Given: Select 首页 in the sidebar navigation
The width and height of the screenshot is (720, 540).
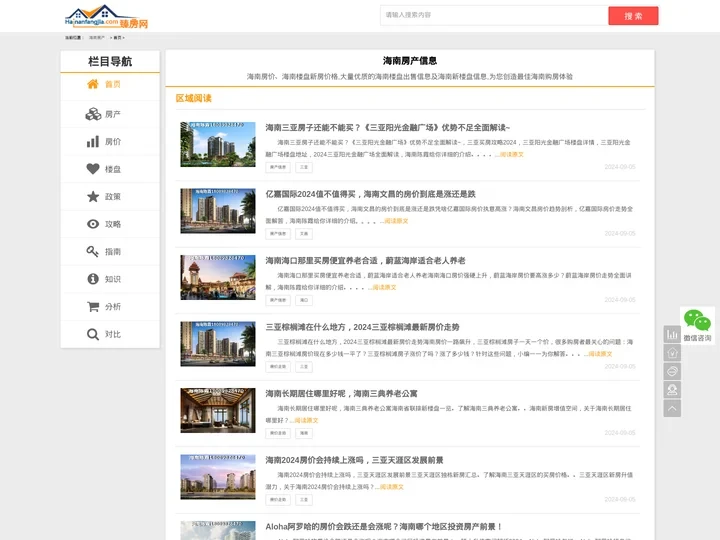Looking at the screenshot, I should (110, 84).
